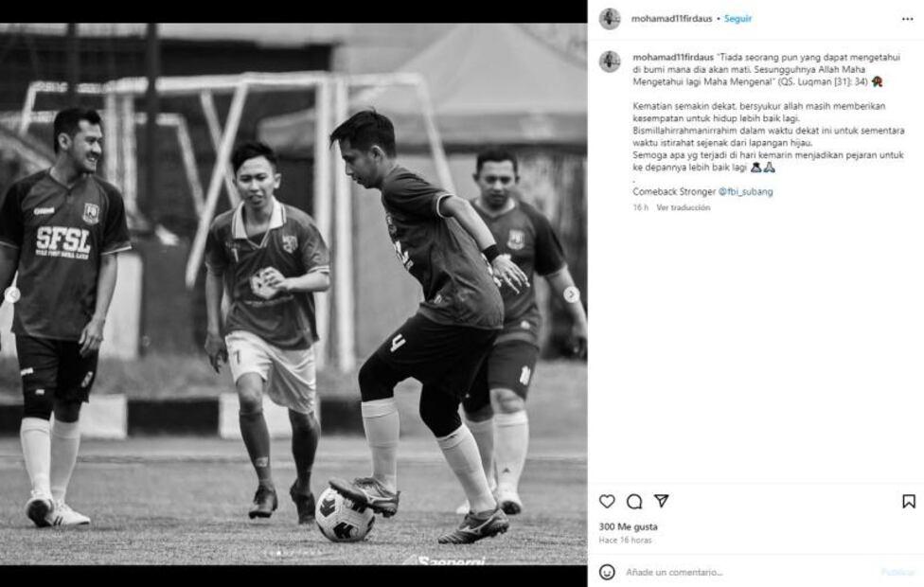Focus the Añade un comentario field

[x=749, y=572]
